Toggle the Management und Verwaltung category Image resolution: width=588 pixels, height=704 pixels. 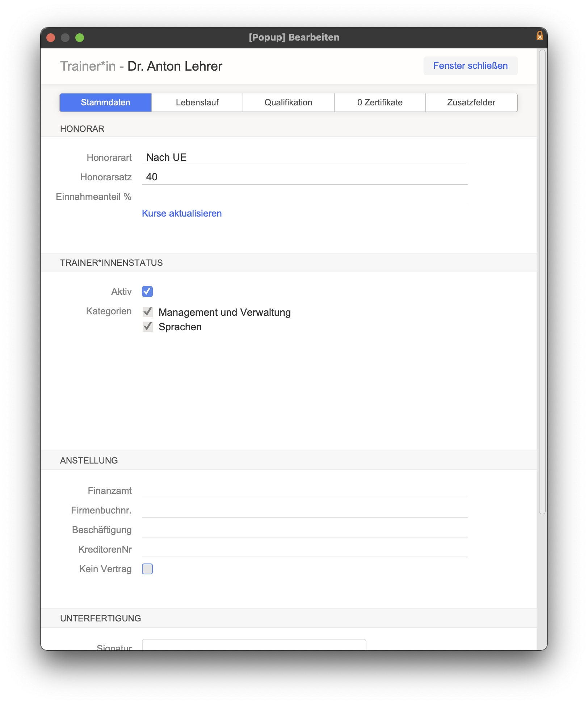pyautogui.click(x=147, y=312)
